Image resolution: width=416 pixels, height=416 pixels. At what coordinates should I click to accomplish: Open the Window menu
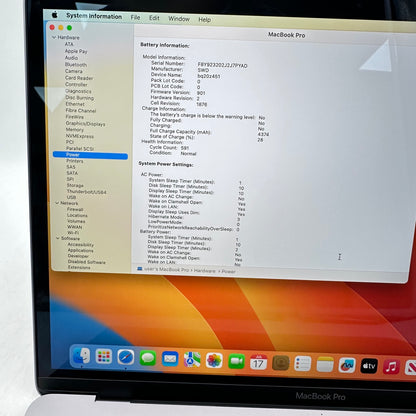pyautogui.click(x=179, y=19)
